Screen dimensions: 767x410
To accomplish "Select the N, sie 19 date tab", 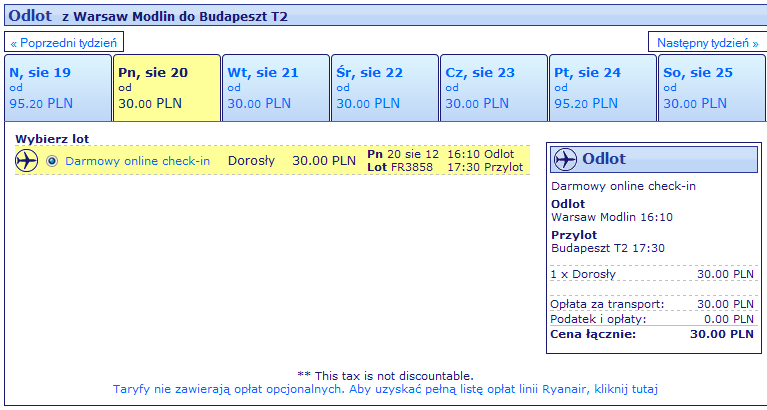I will 56,87.
